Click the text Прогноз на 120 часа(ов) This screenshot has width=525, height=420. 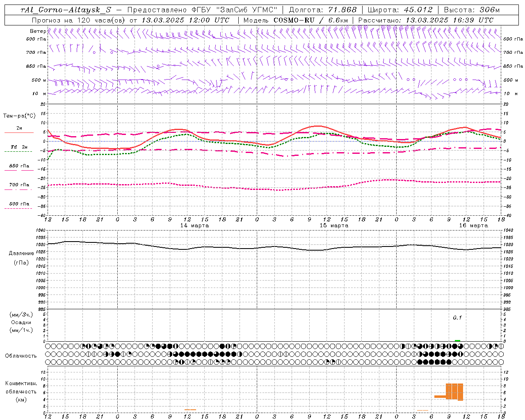click(x=78, y=20)
